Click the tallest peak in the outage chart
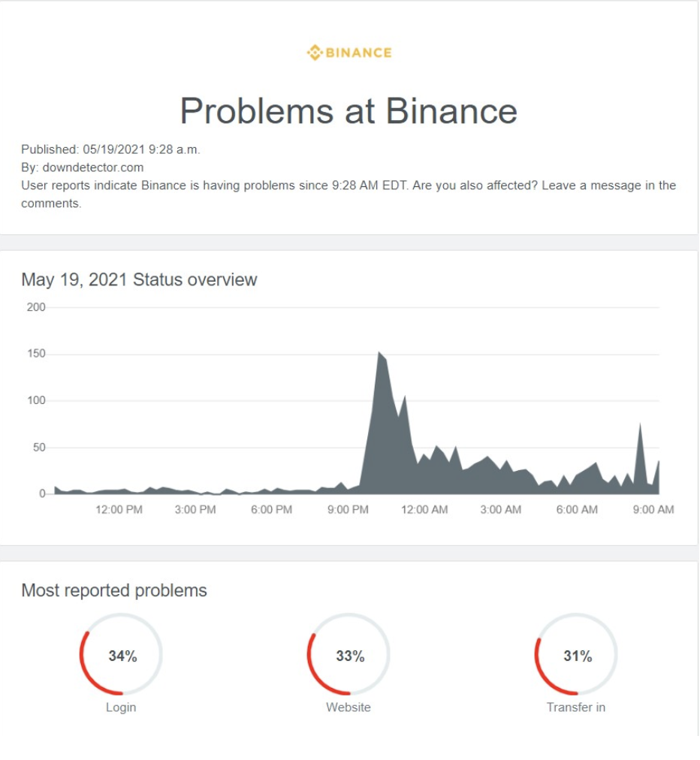Screen dimensions: 700x760 379,353
